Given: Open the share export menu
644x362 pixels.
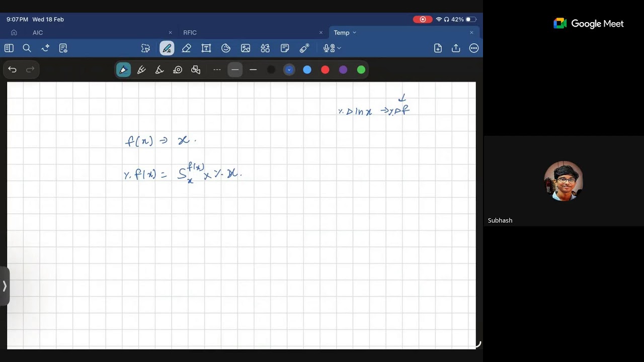Looking at the screenshot, I should click(456, 48).
